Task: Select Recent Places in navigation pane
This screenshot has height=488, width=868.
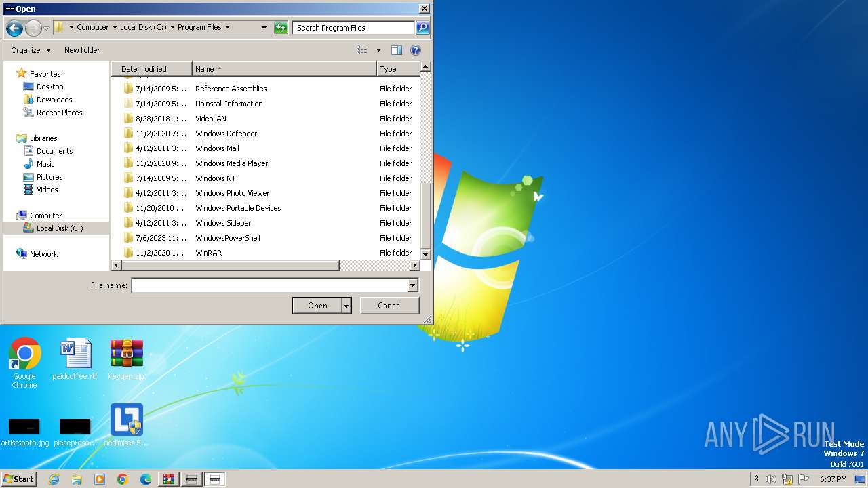Action: (x=59, y=113)
